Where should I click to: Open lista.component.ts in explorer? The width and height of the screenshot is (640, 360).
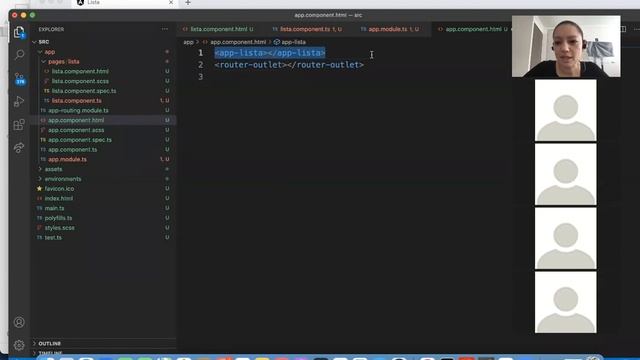coord(77,101)
